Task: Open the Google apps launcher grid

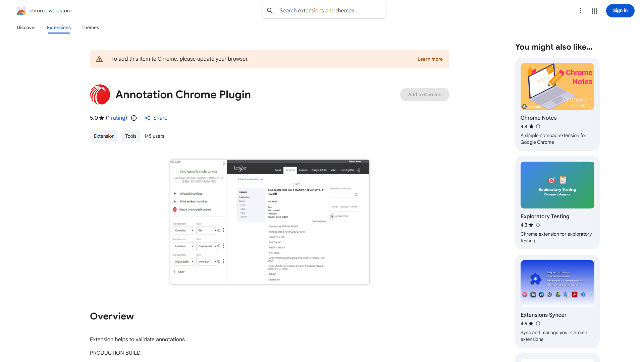Action: point(594,11)
